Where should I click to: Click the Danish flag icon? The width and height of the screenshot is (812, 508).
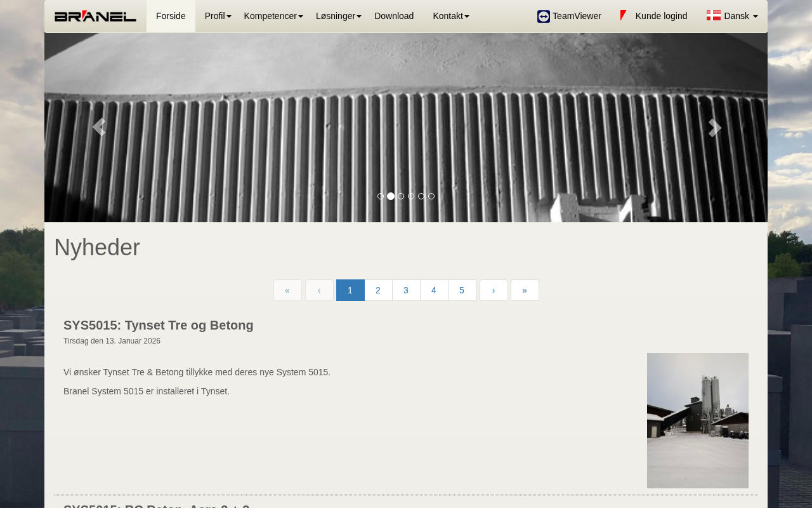[713, 16]
